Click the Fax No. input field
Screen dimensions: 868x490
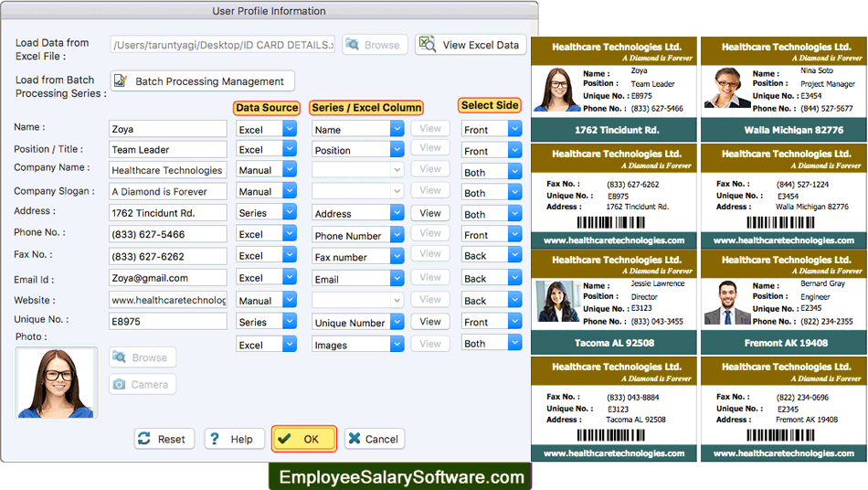(x=168, y=256)
